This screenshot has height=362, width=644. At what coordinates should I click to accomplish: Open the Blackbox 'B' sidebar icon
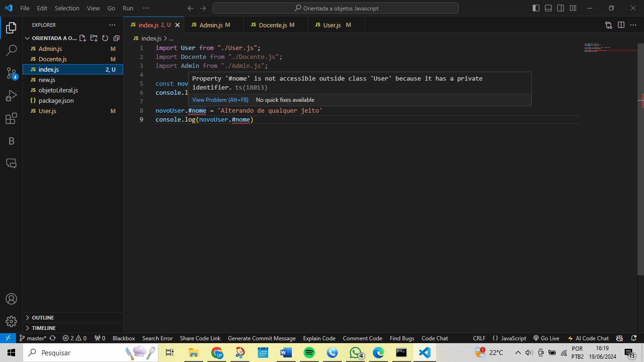[x=11, y=141]
